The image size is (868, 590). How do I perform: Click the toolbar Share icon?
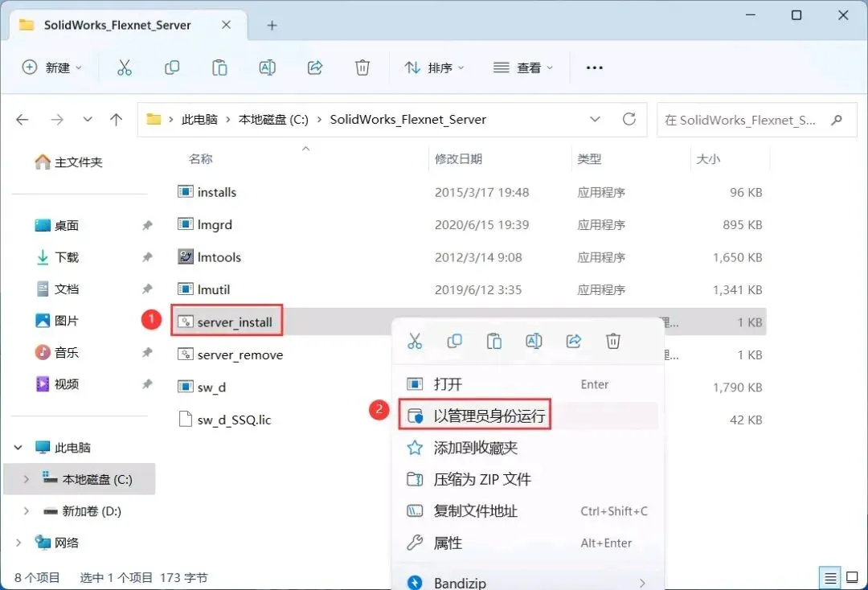coord(315,68)
